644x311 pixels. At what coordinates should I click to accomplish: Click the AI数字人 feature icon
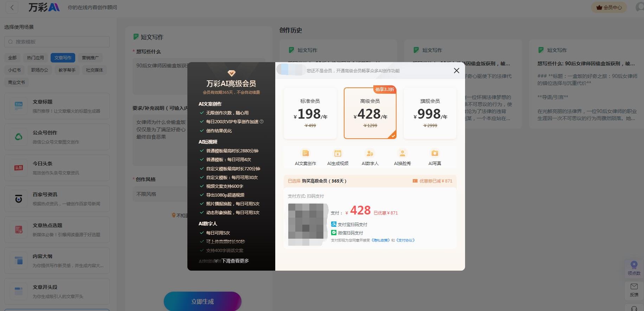point(370,153)
